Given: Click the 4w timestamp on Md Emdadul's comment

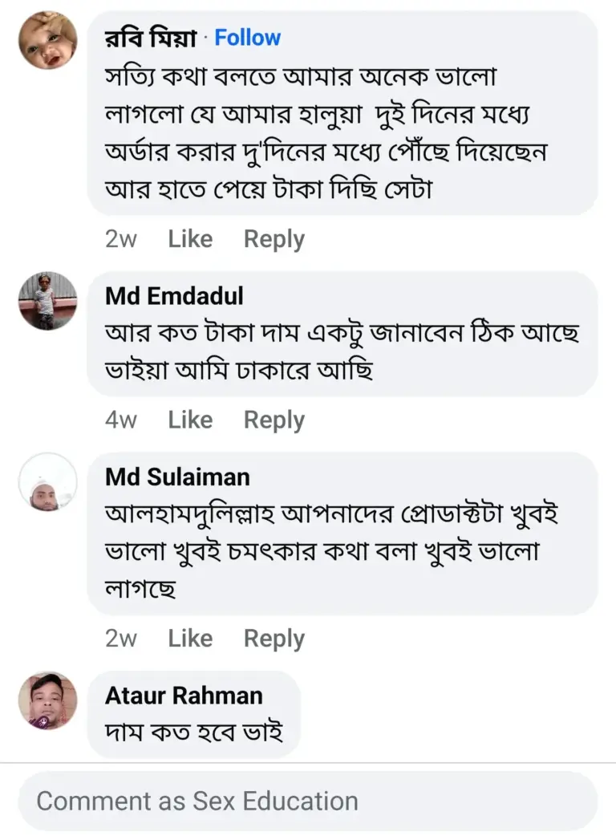Looking at the screenshot, I should 121,420.
